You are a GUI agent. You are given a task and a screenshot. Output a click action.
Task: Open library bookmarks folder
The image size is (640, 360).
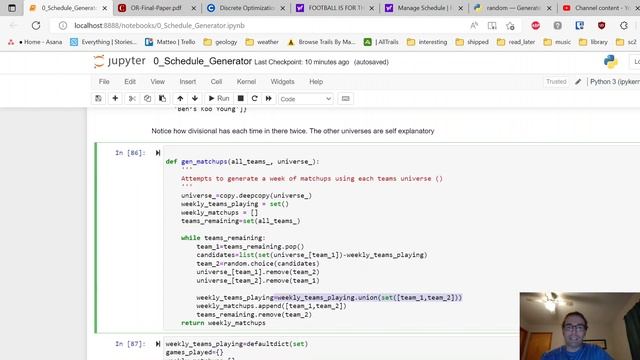[593, 42]
